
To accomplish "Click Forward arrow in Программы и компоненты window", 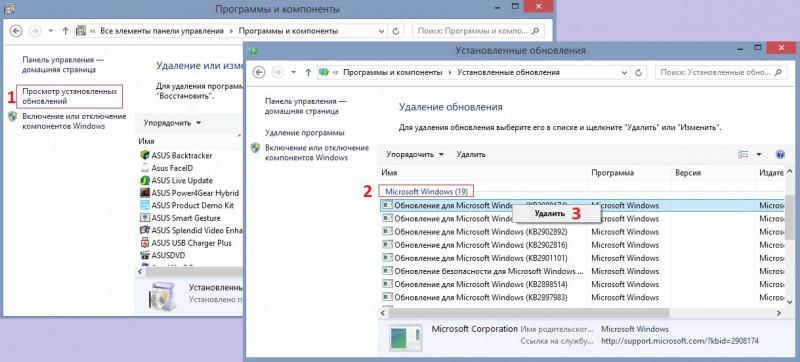I will (35, 31).
